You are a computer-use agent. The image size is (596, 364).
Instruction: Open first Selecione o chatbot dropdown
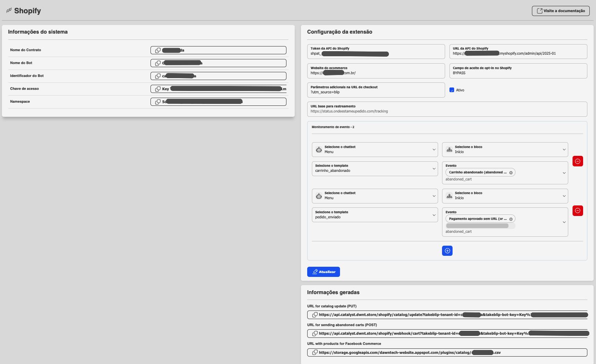coord(375,150)
